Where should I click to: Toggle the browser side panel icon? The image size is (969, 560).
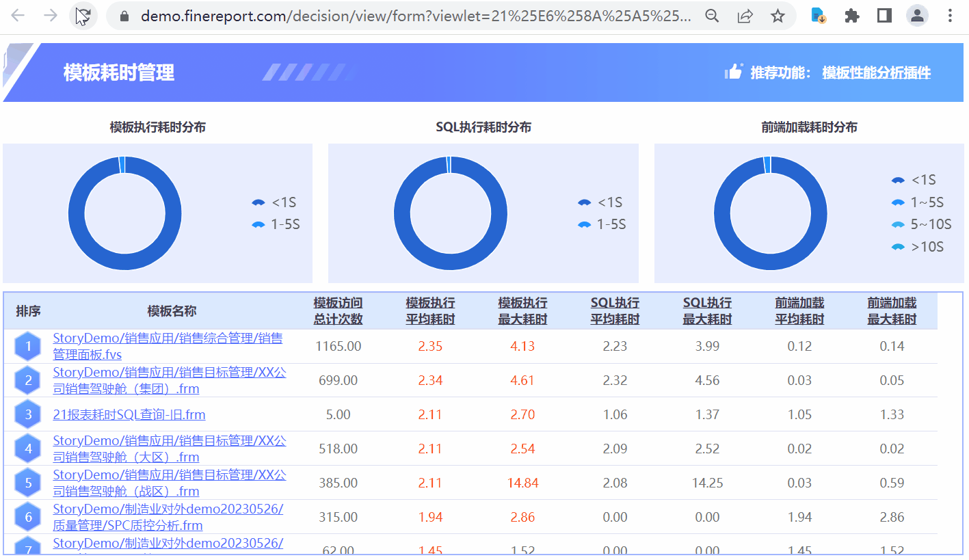[x=884, y=16]
